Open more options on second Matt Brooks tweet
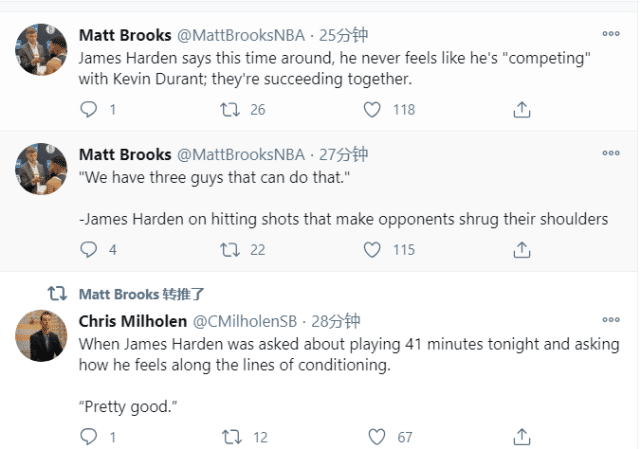The width and height of the screenshot is (641, 449). click(x=610, y=155)
